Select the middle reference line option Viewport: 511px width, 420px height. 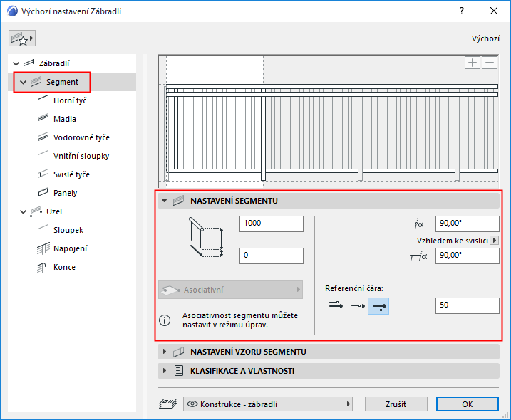(x=358, y=305)
